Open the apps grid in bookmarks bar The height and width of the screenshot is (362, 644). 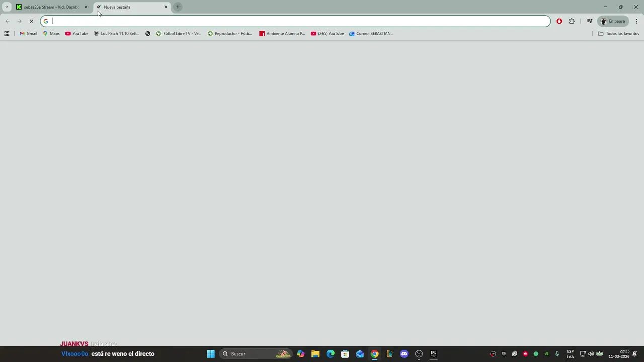coord(7,34)
